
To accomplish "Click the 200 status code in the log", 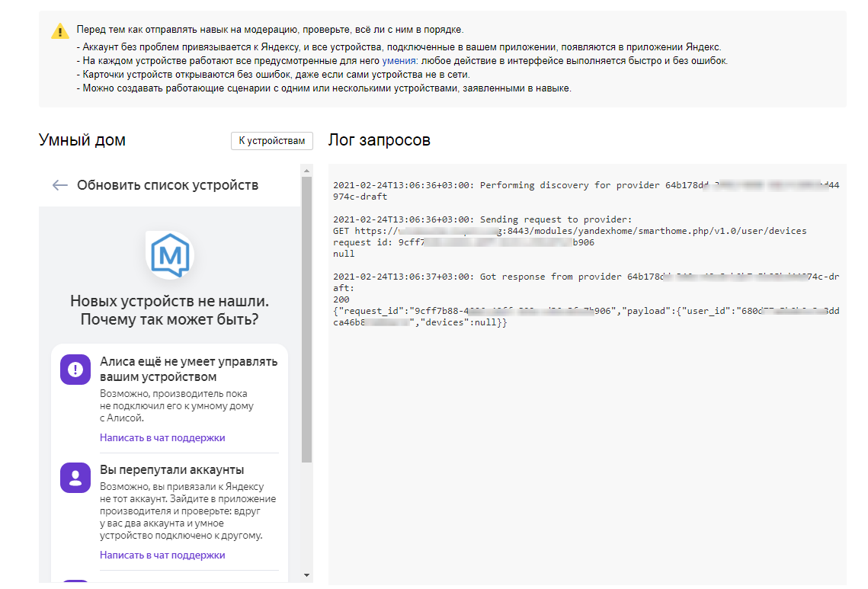I will (x=341, y=299).
